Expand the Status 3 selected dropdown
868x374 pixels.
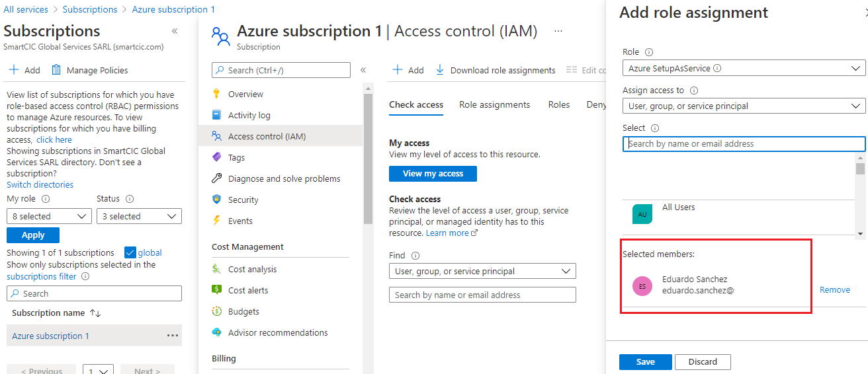[139, 216]
